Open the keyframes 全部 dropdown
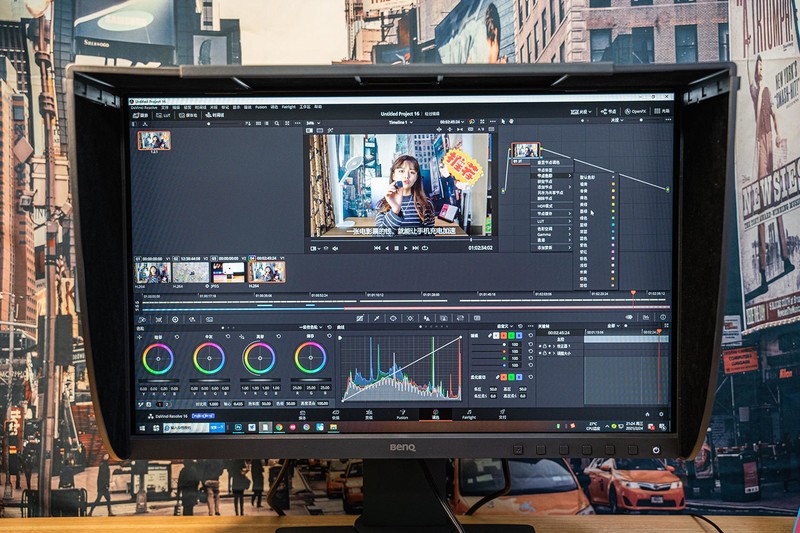Image resolution: width=800 pixels, height=533 pixels. coord(612,326)
